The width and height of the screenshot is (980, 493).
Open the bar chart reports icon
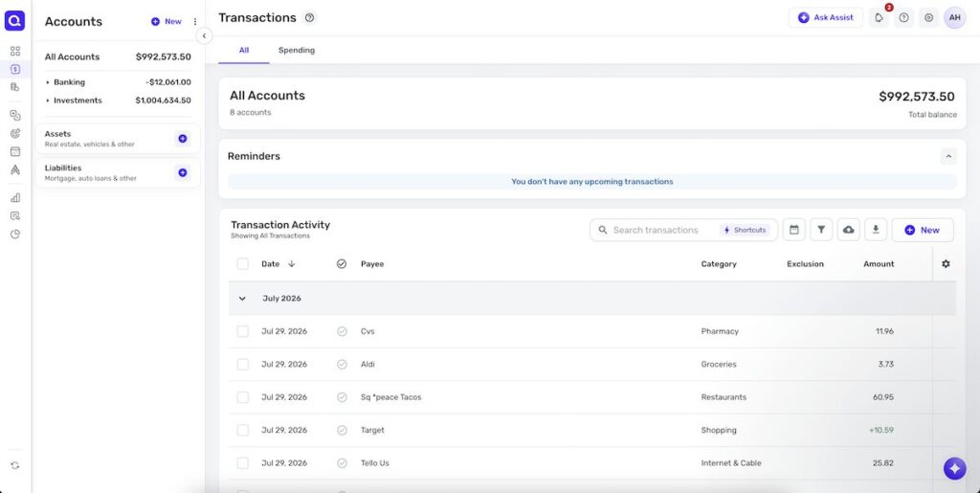coord(15,197)
